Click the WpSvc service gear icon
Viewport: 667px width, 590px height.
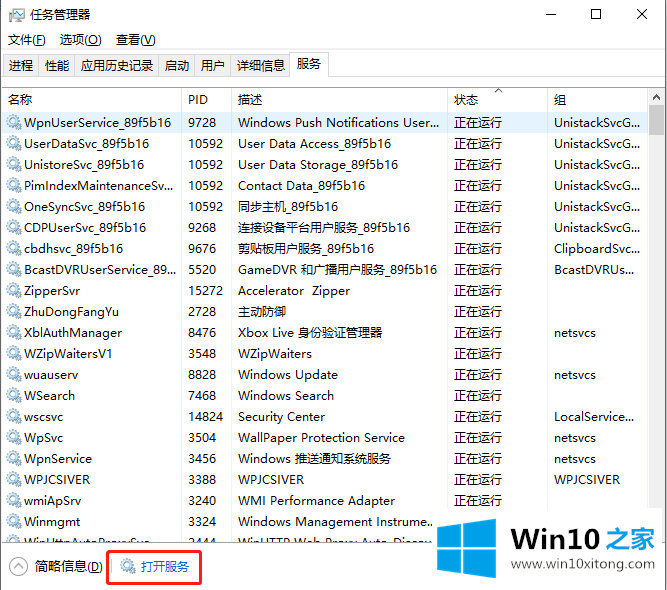[14, 437]
